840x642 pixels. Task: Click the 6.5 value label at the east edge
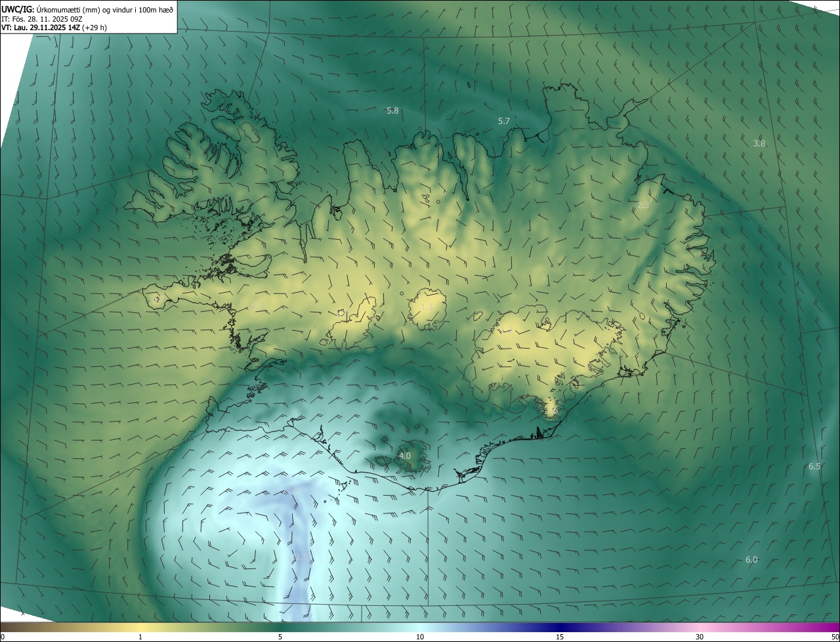tap(814, 467)
